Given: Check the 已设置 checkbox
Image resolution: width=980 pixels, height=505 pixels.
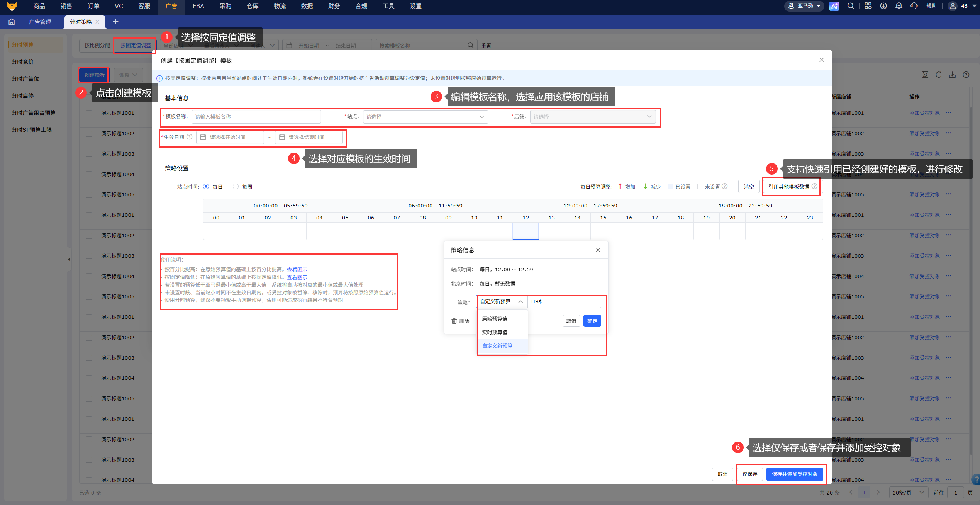Looking at the screenshot, I should click(x=671, y=187).
